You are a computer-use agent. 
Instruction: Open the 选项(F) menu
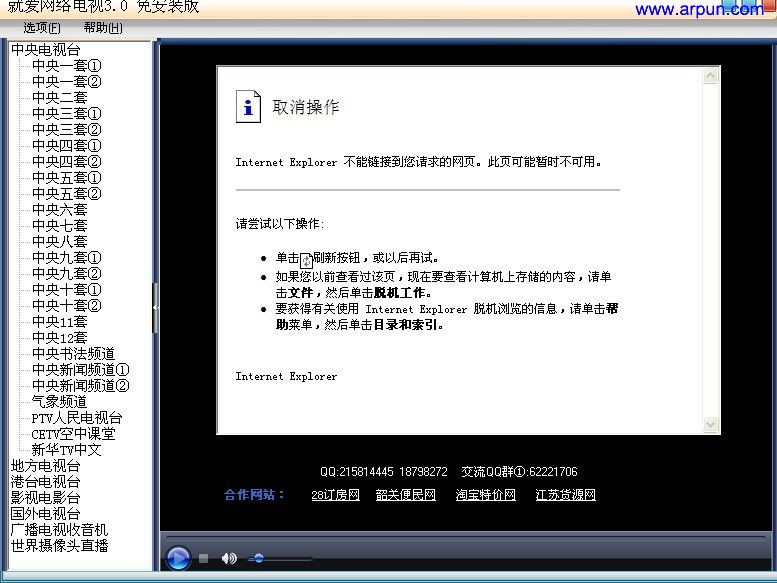(x=41, y=27)
